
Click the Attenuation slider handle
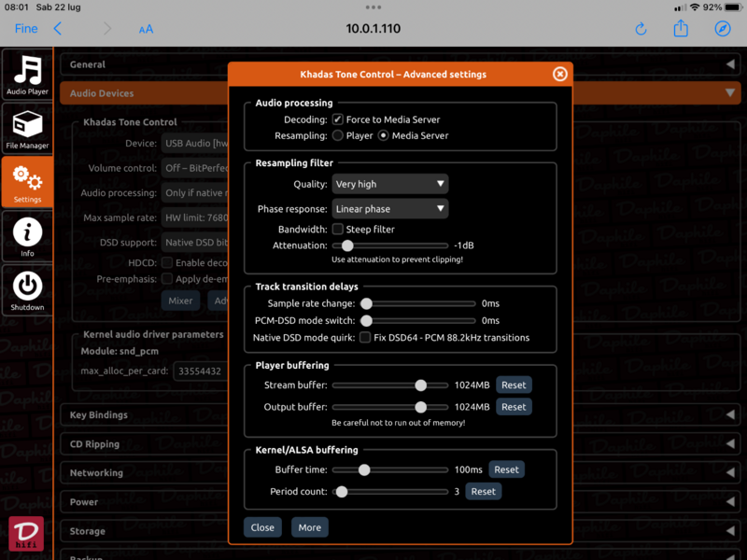[349, 245]
